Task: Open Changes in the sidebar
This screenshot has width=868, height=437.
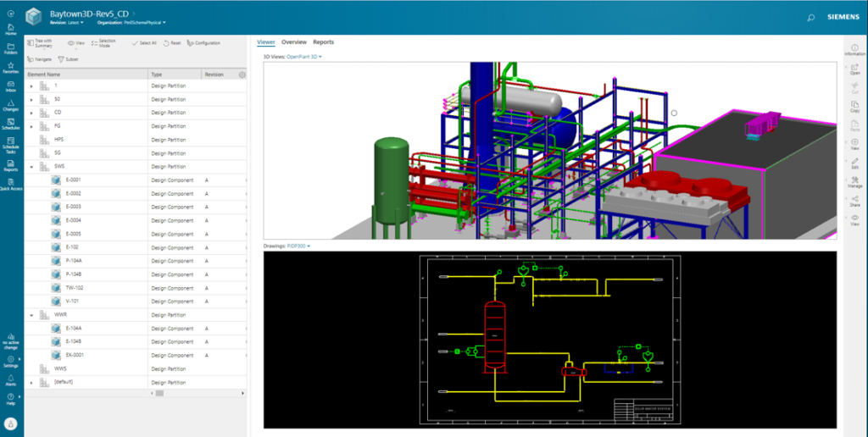Action: point(11,105)
